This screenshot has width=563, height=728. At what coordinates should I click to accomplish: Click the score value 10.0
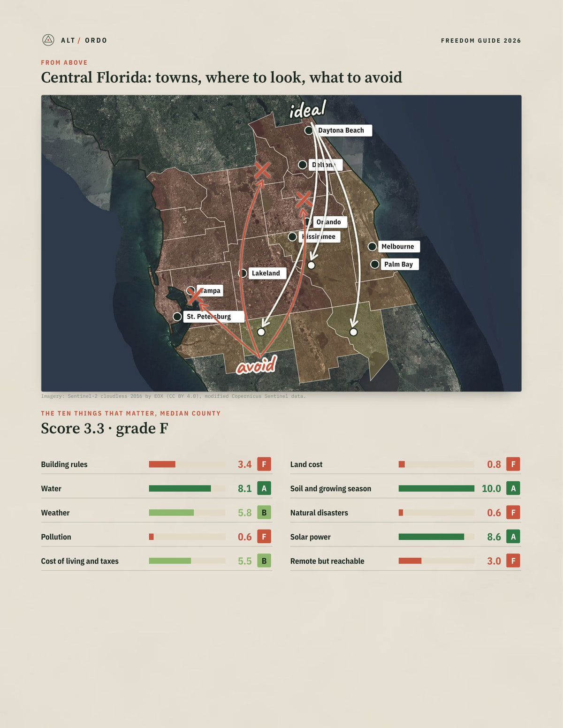pyautogui.click(x=492, y=488)
